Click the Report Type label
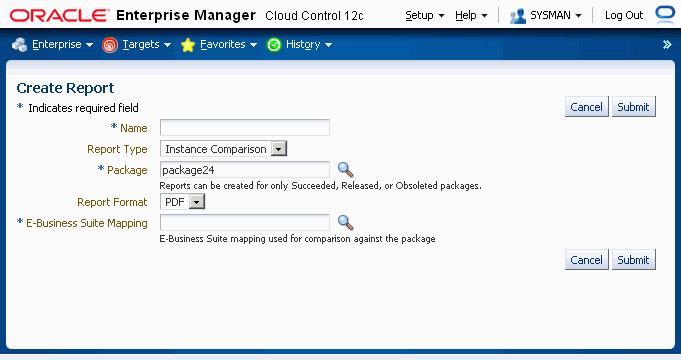The width and height of the screenshot is (681, 360). click(117, 149)
